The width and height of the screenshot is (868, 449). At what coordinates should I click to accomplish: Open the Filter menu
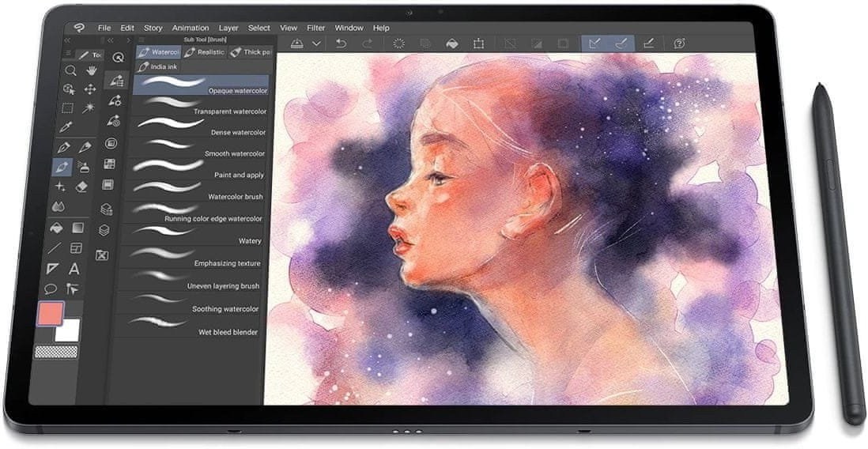315,28
